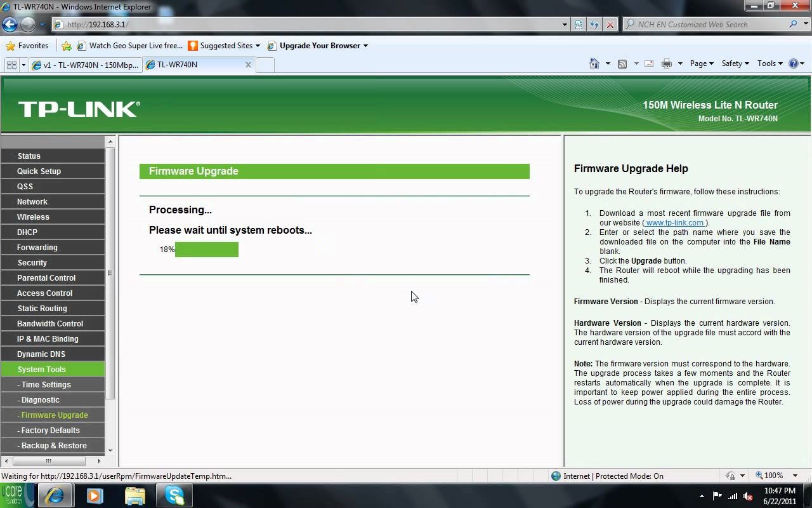Click the Home icon in command bar
The width and height of the screenshot is (812, 508).
(x=594, y=63)
